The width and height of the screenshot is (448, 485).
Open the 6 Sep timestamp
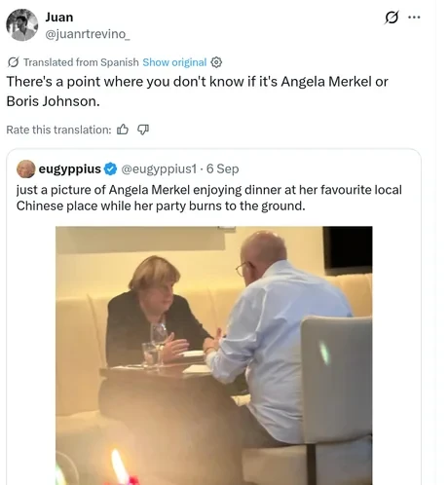click(x=223, y=168)
